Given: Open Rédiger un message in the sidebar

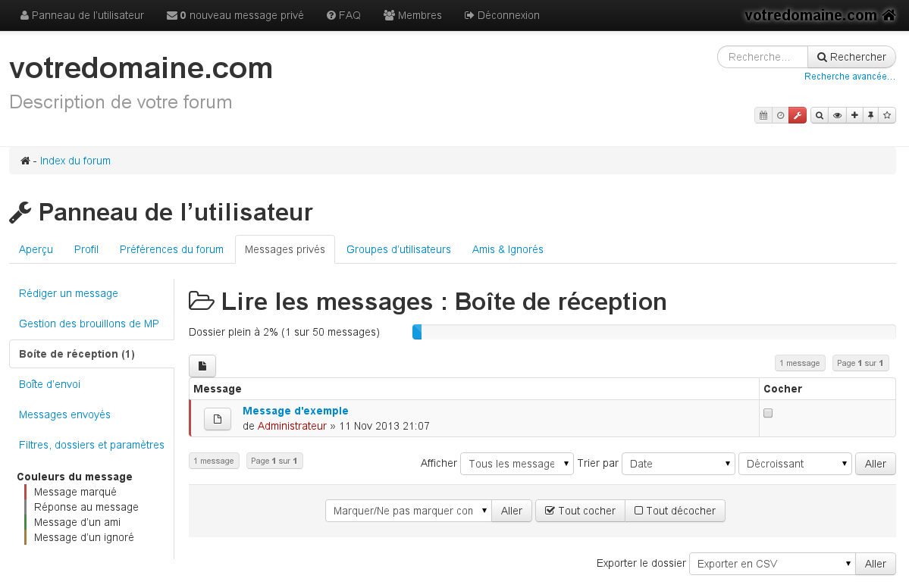Looking at the screenshot, I should point(68,293).
